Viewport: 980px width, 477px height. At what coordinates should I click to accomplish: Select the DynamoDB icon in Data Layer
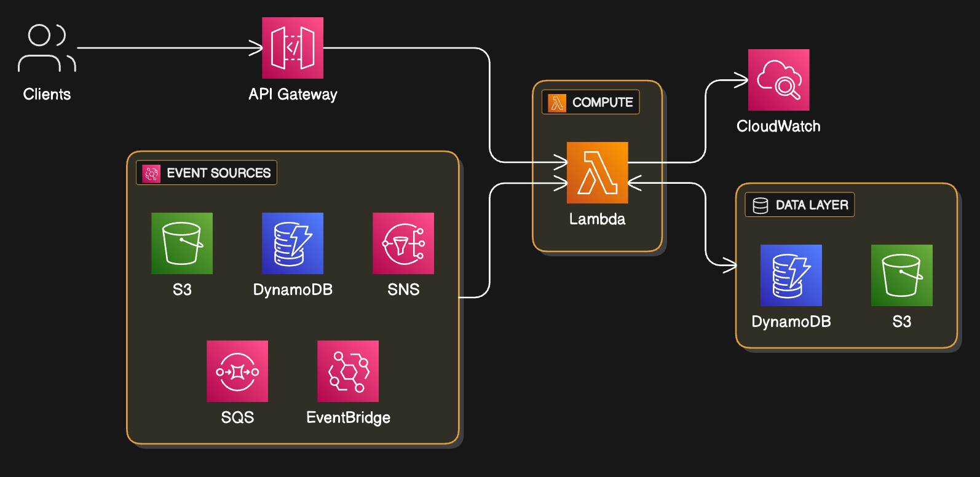pos(791,275)
